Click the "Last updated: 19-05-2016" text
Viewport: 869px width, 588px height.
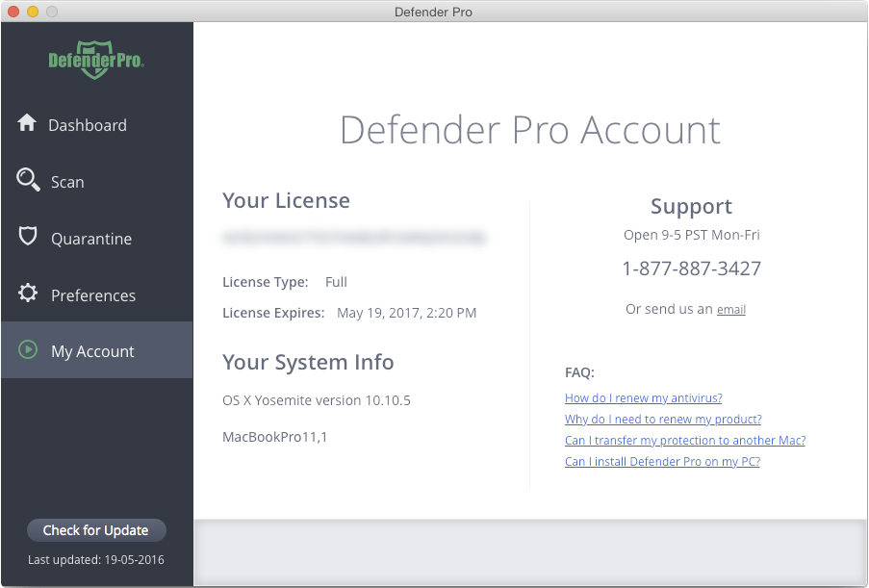(x=96, y=560)
